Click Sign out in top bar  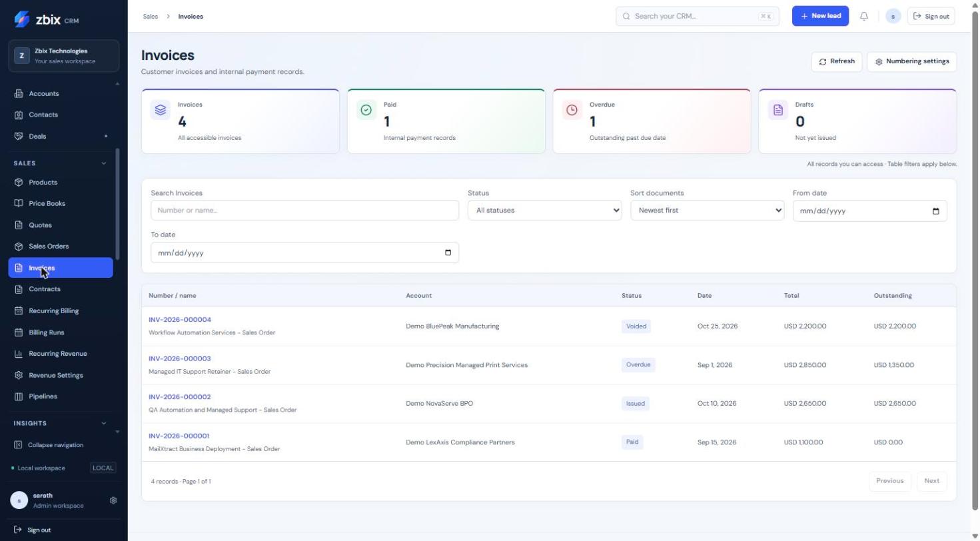(931, 16)
